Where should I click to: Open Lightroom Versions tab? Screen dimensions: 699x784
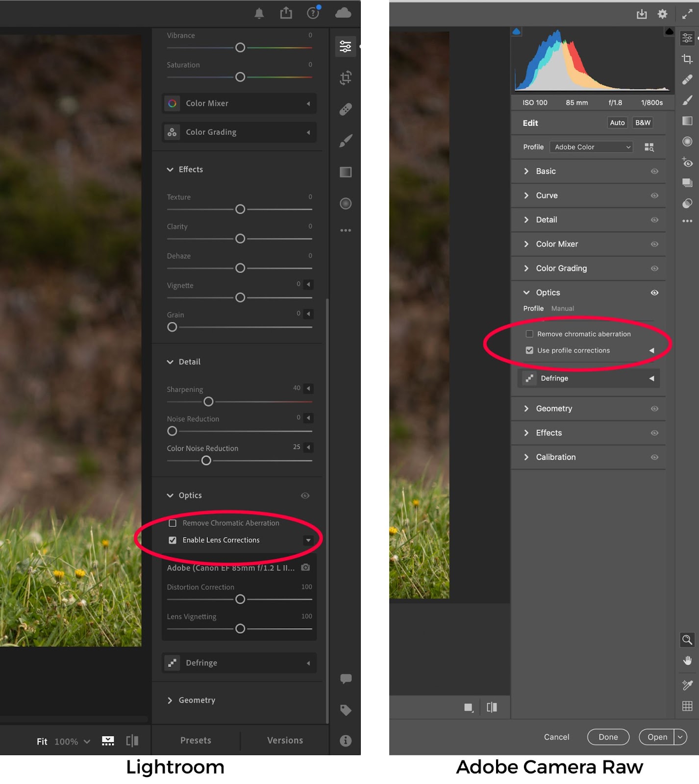coord(285,740)
